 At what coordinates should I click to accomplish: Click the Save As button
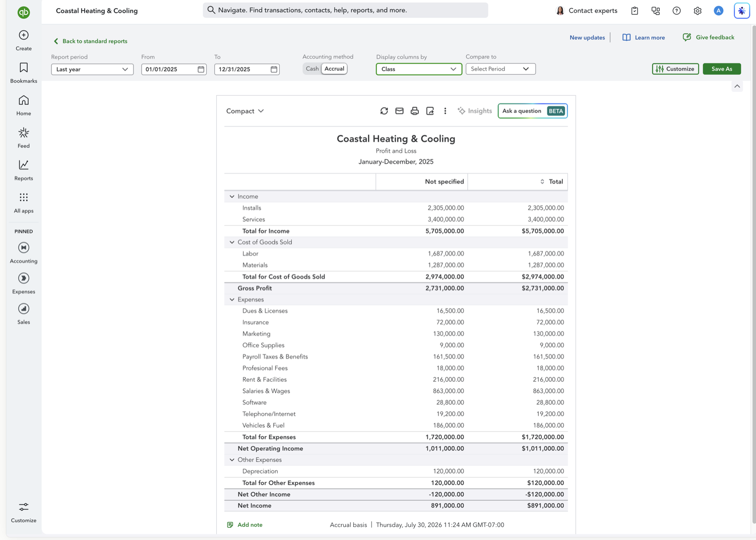(722, 69)
